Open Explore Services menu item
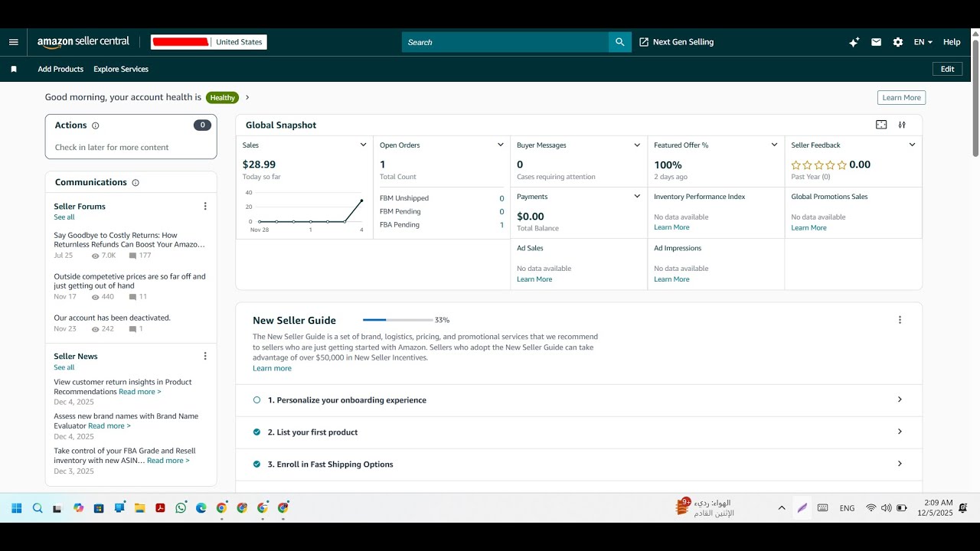This screenshot has width=980, height=551. coord(121,69)
